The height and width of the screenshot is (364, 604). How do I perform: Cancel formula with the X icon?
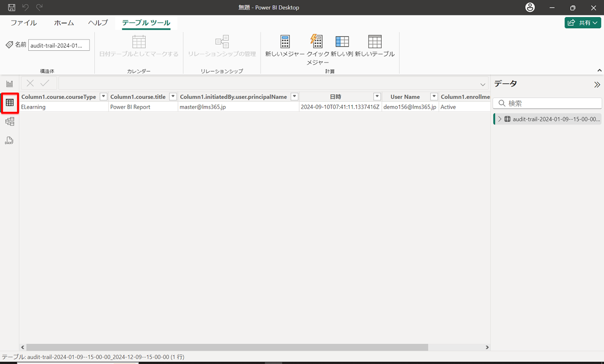[x=30, y=83]
